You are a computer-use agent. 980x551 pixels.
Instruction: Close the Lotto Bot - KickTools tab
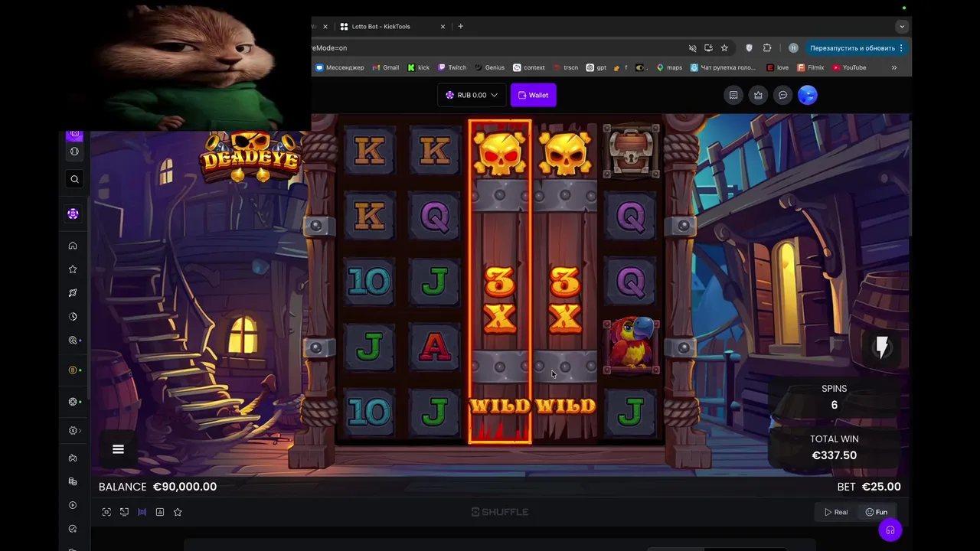coord(443,26)
